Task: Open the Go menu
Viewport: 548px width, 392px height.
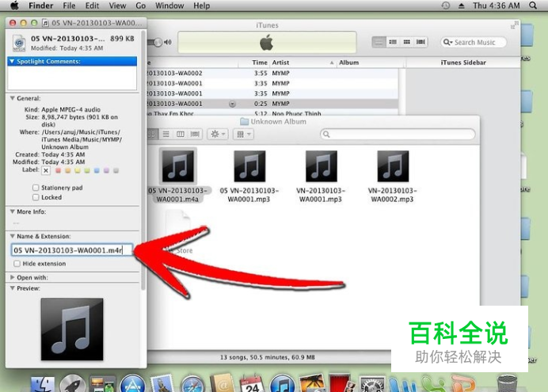Action: (140, 6)
